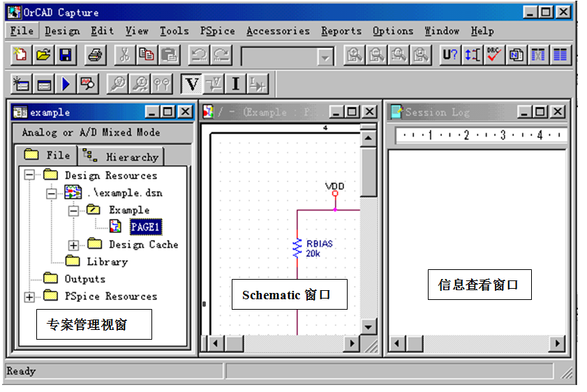The width and height of the screenshot is (587, 392).
Task: Select the Library folder
Action: coord(107,262)
